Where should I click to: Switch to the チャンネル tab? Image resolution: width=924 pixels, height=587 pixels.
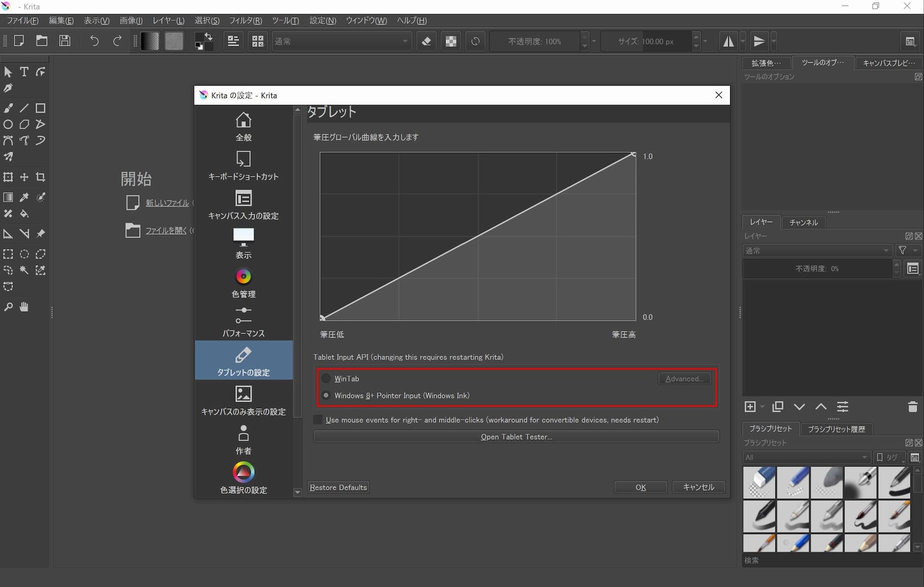click(803, 222)
